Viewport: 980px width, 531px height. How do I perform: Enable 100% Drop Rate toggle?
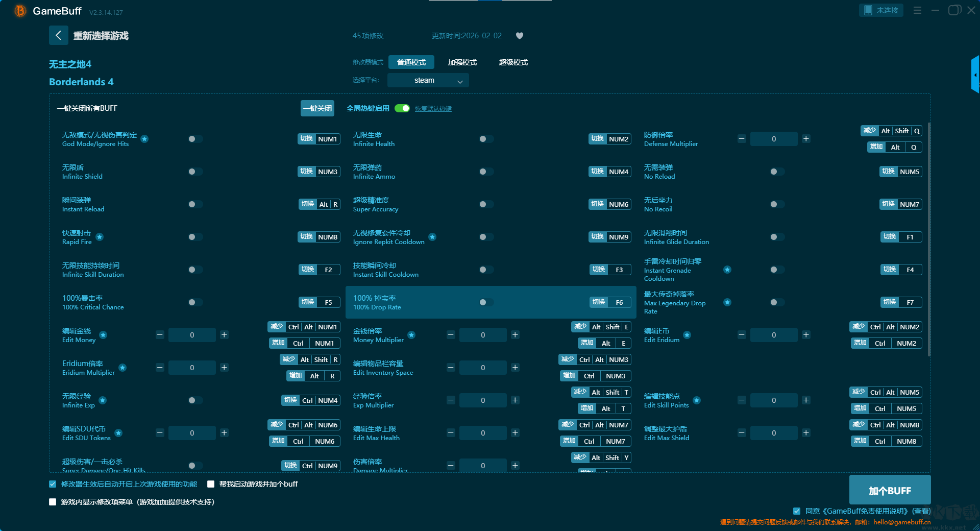[x=485, y=302]
